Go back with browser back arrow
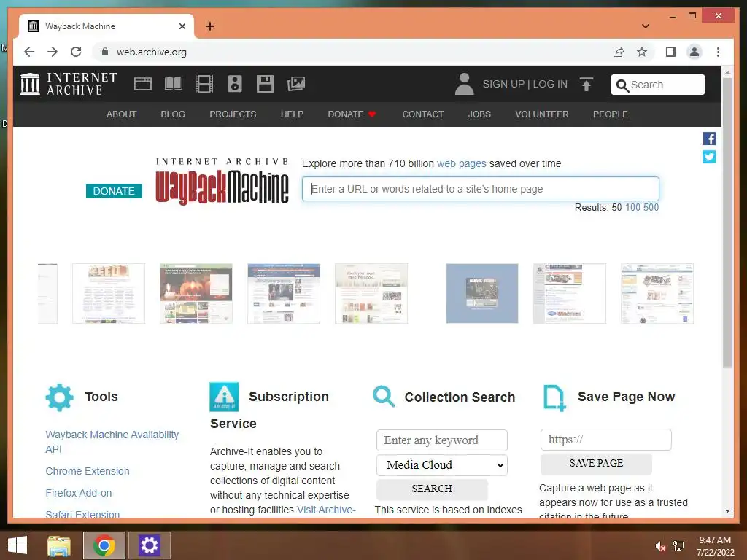Viewport: 747px width, 560px height. point(29,52)
